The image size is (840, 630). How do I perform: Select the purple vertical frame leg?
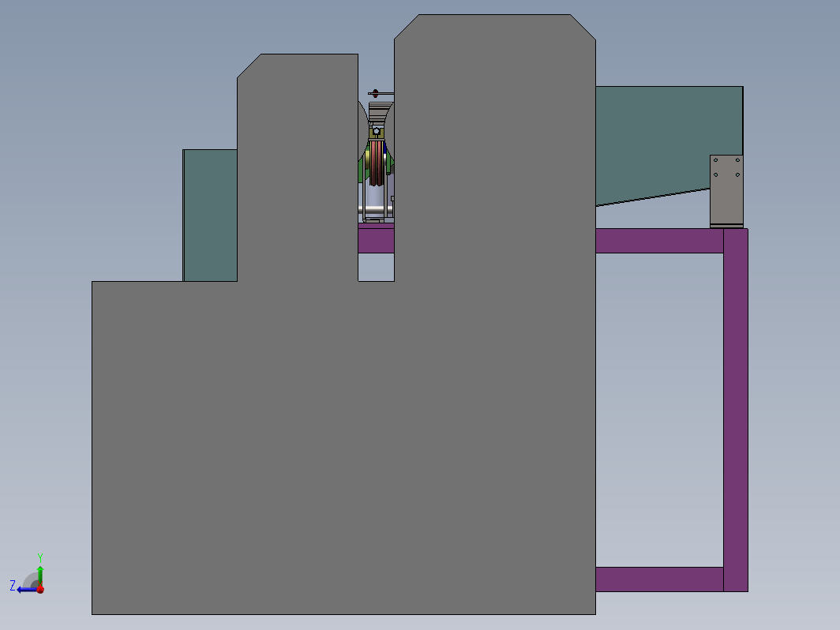tap(736, 410)
